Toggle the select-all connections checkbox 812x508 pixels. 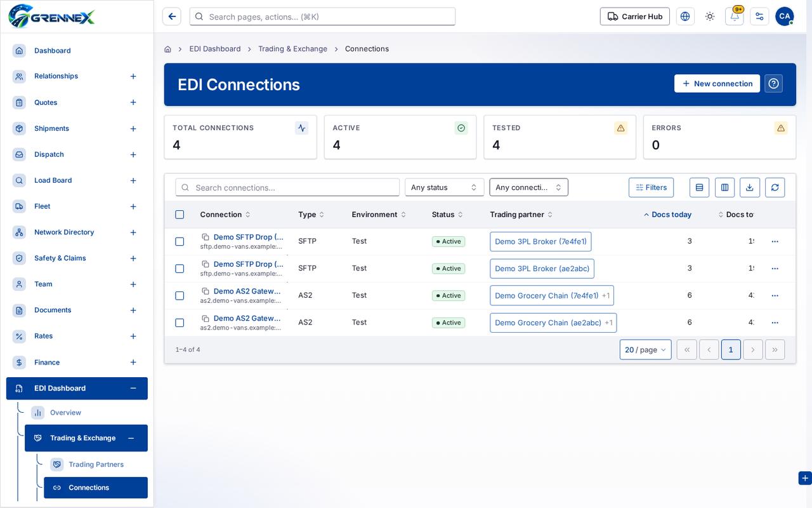click(180, 215)
